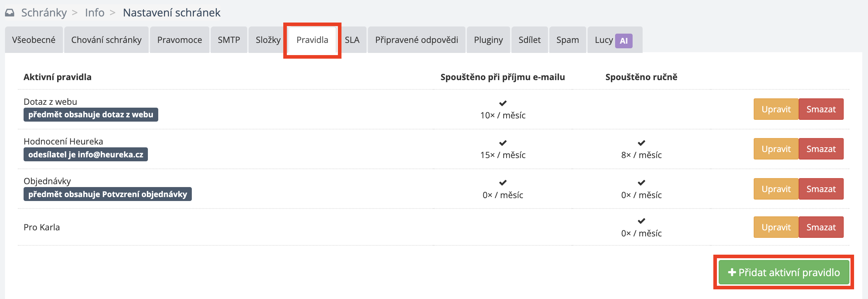Go to the SMTP tab

click(x=229, y=40)
